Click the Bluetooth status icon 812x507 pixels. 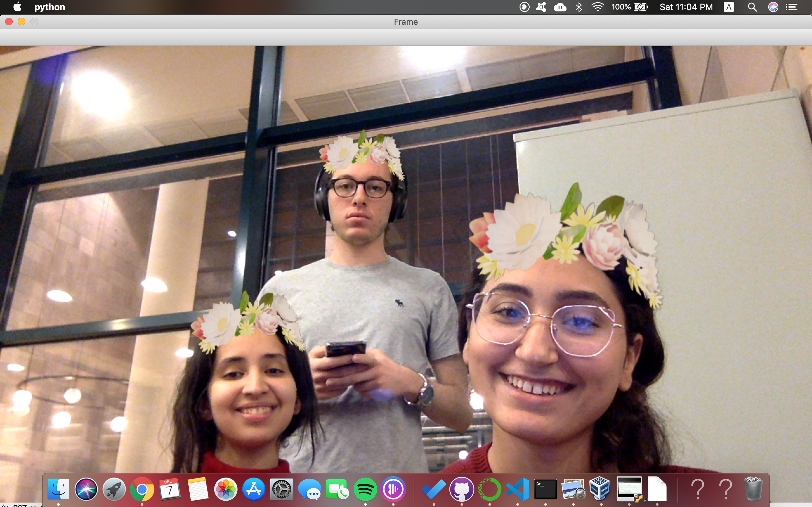point(579,7)
